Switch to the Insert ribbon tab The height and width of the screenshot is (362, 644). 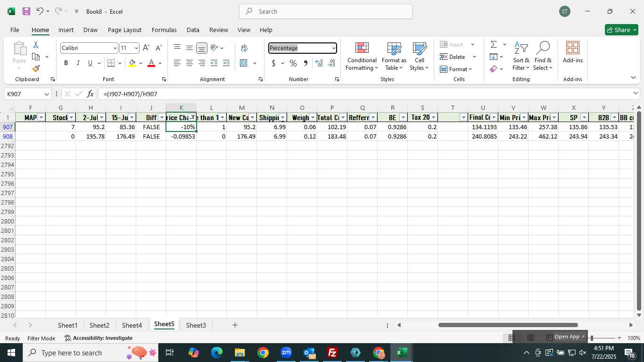[66, 30]
